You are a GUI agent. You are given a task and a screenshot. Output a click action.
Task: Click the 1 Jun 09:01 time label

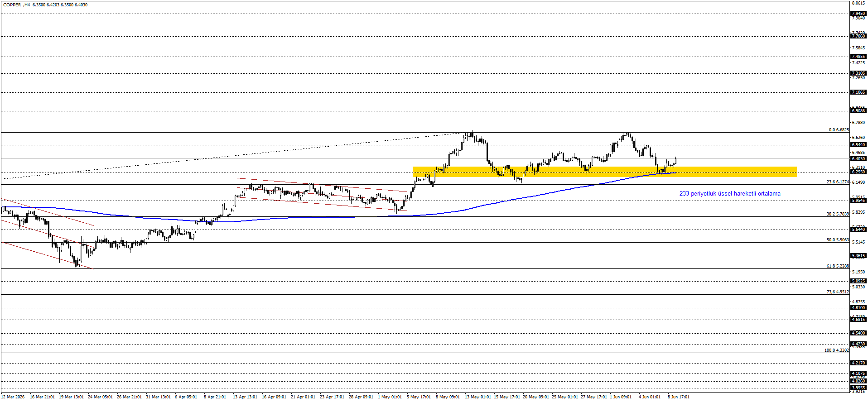pos(621,397)
